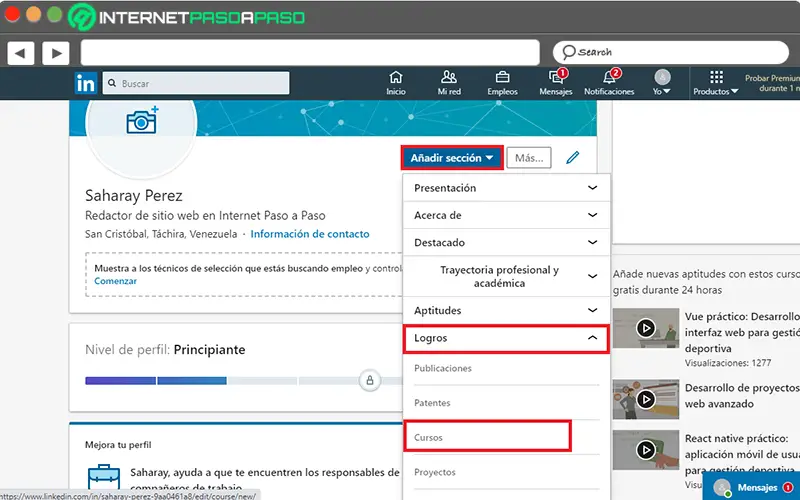The width and height of the screenshot is (800, 500).
Task: Click the browser Search field
Action: coord(671,53)
